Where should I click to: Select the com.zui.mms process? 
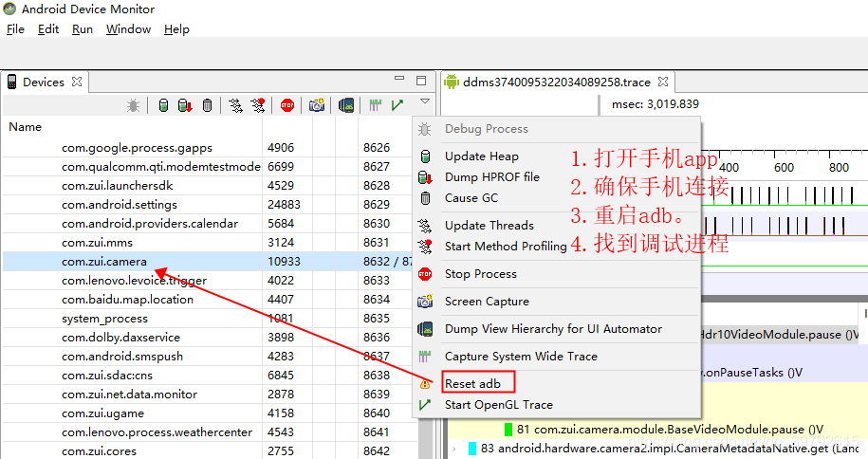coord(97,243)
